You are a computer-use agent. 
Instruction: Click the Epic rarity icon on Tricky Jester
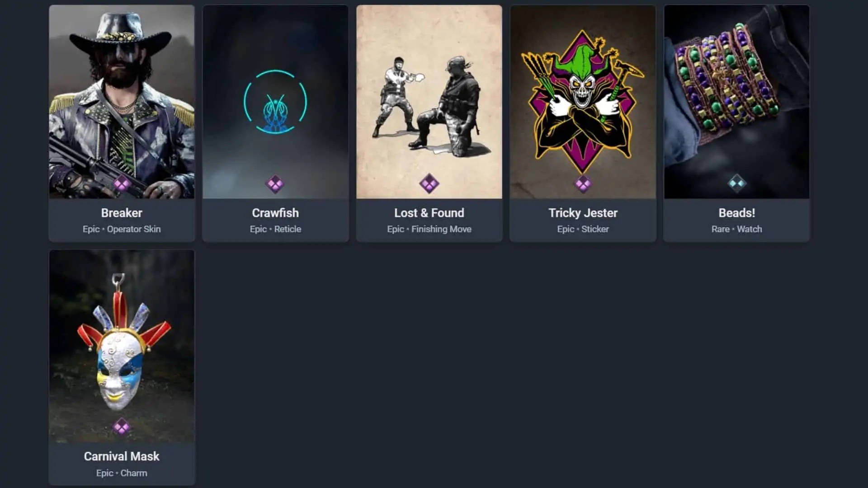[x=583, y=184]
